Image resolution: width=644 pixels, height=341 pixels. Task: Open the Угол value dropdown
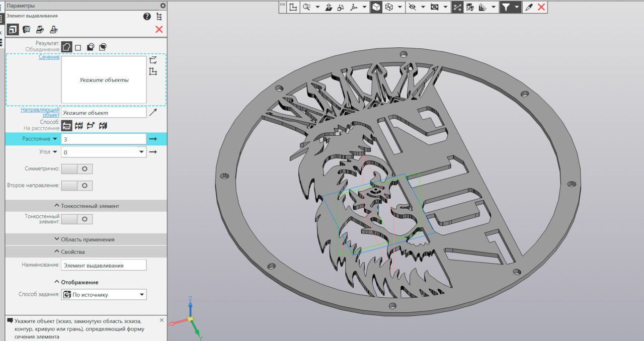point(141,152)
